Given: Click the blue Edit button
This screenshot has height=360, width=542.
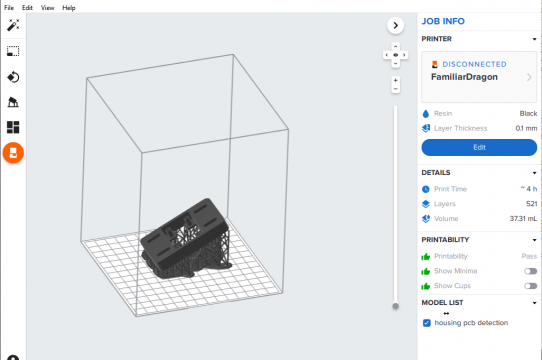Looking at the screenshot, I should 479,147.
